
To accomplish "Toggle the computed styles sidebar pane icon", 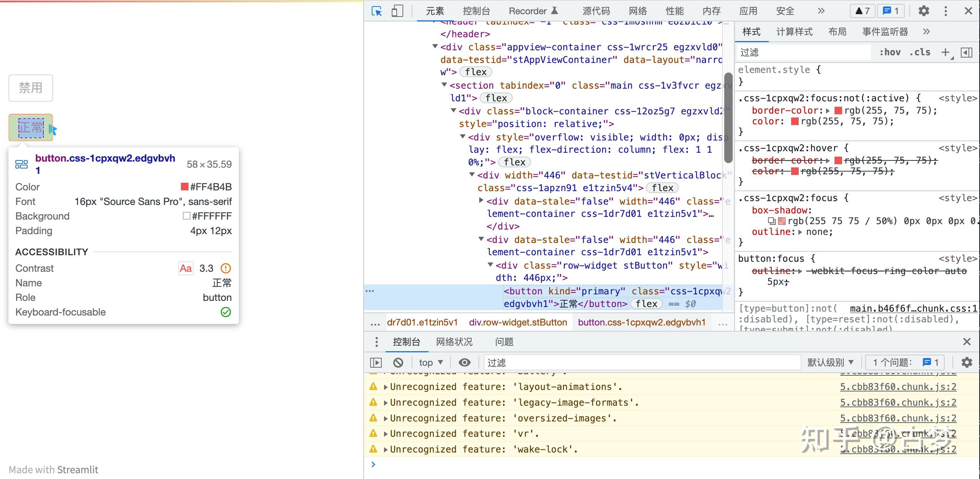I will pyautogui.click(x=967, y=52).
